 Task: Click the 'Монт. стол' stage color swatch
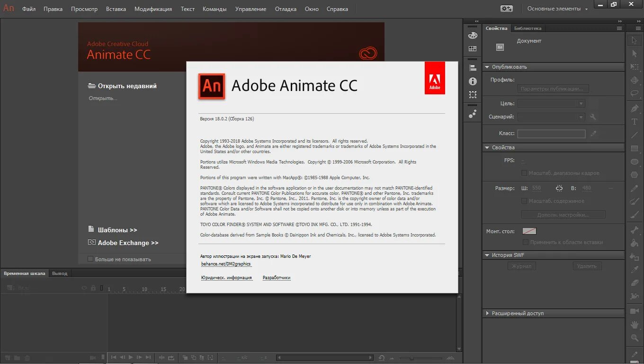coord(529,231)
